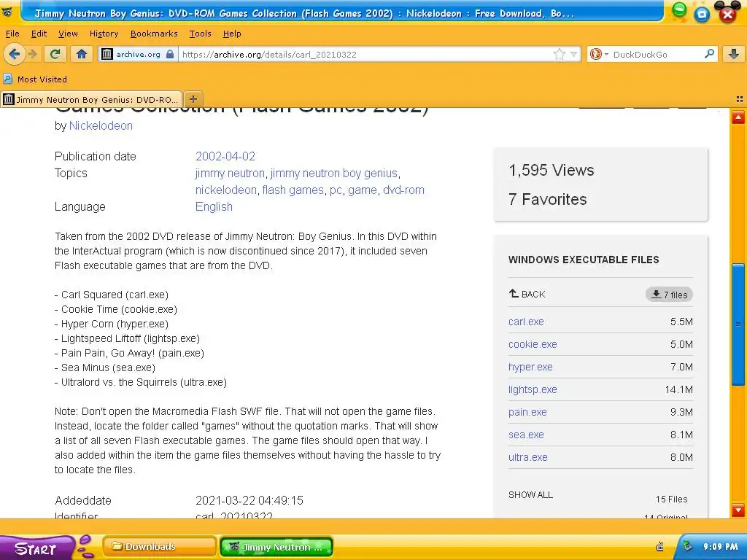Viewport: 747px width, 560px height.
Task: Open the dvd-rom topic link
Action: tap(403, 190)
